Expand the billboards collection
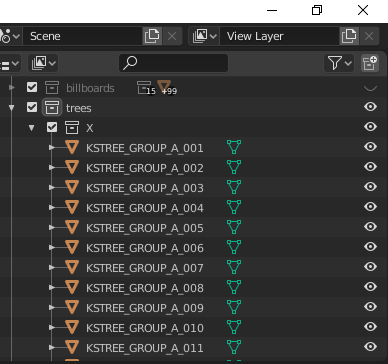This screenshot has height=364, width=388. coord(12,88)
